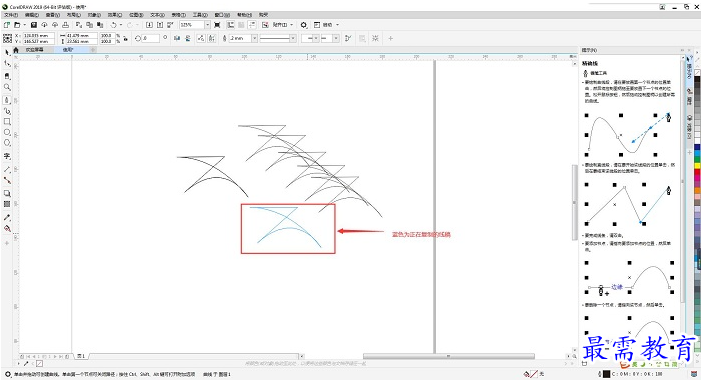Select the Zoom magnifier tool
The width and height of the screenshot is (704, 380).
point(7,87)
